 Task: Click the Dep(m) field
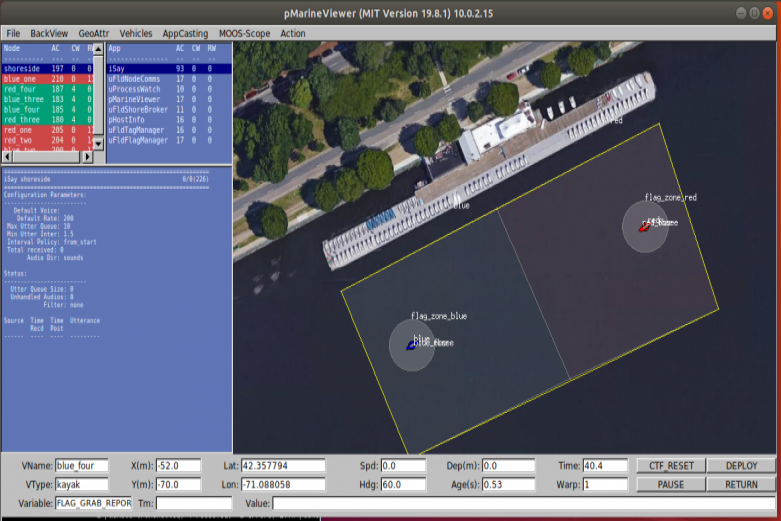coord(508,466)
